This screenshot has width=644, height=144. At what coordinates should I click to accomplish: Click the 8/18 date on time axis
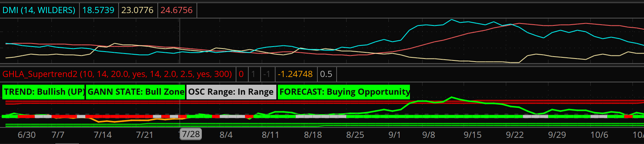(313, 135)
